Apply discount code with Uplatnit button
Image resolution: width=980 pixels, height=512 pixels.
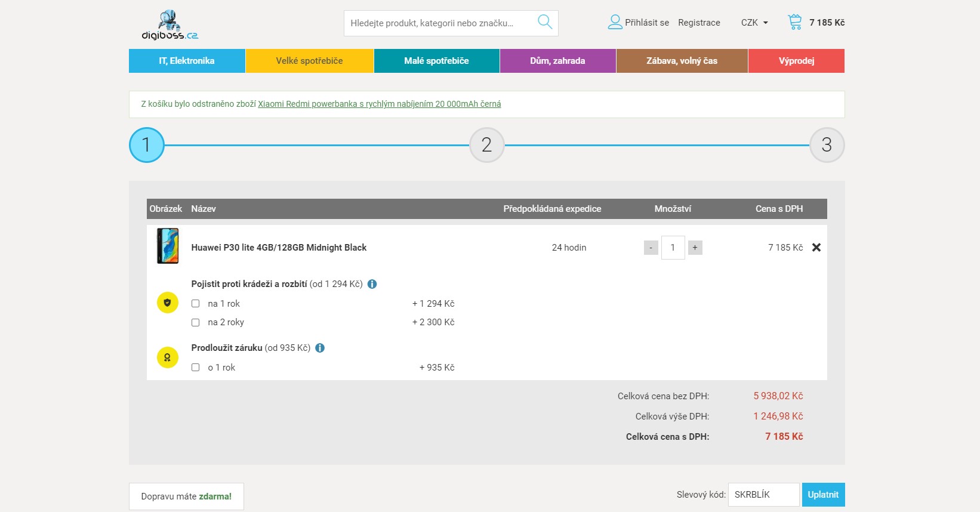coord(823,495)
